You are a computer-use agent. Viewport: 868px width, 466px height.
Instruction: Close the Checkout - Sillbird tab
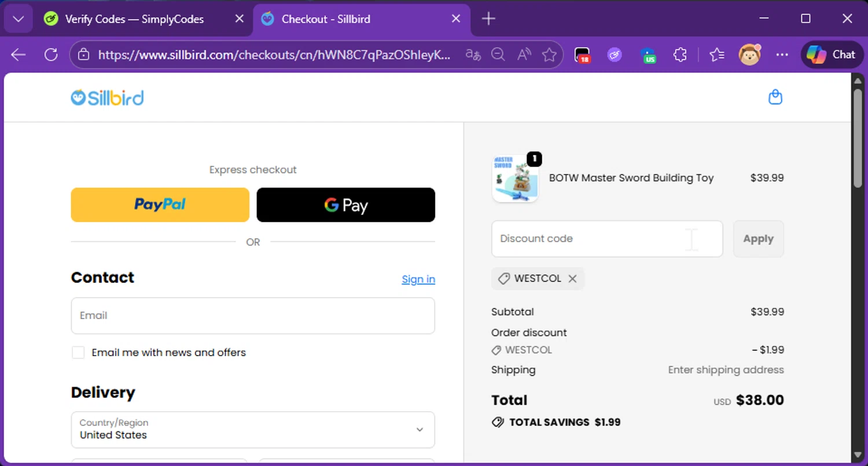click(456, 19)
